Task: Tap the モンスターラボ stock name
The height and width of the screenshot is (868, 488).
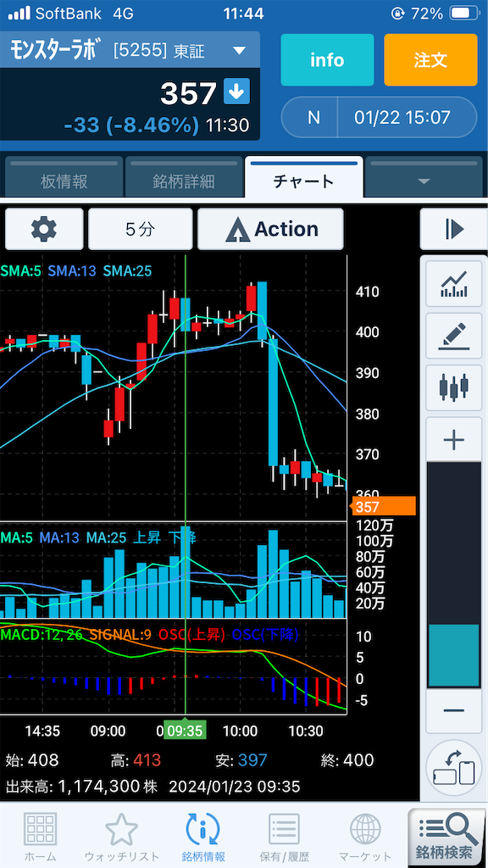Action: (57, 51)
